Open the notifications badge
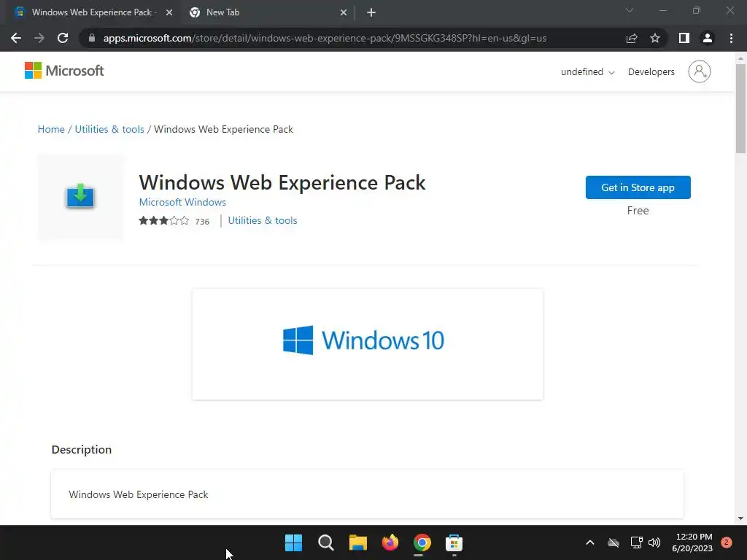Image resolution: width=747 pixels, height=560 pixels. pyautogui.click(x=727, y=542)
